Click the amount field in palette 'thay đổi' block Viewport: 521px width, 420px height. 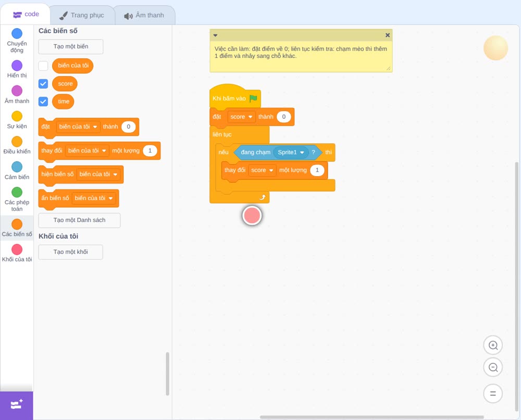pyautogui.click(x=150, y=151)
